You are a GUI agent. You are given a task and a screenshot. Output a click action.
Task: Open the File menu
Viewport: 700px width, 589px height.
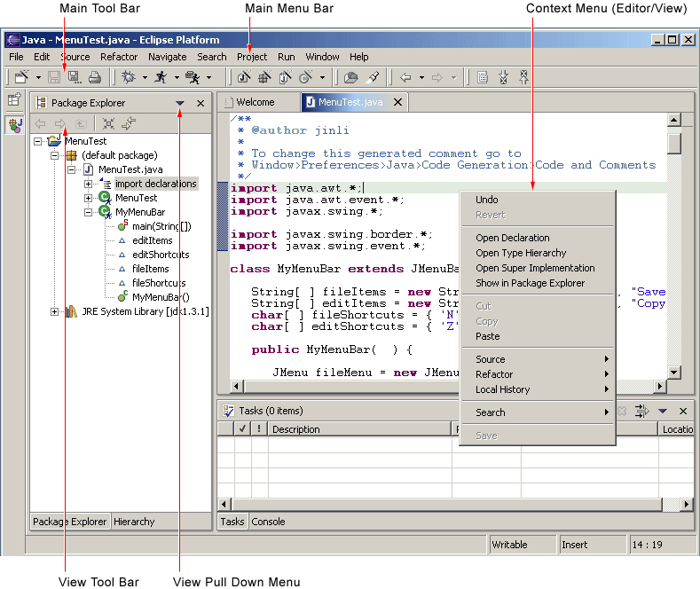click(x=16, y=57)
